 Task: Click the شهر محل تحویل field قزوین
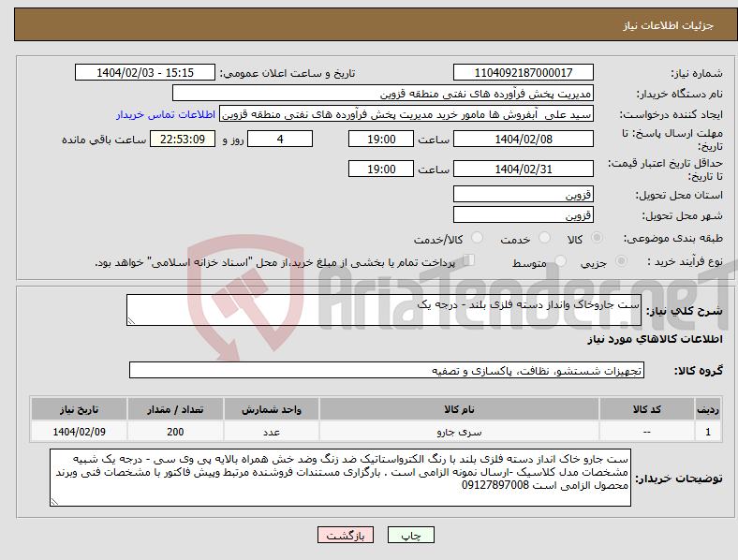524,214
